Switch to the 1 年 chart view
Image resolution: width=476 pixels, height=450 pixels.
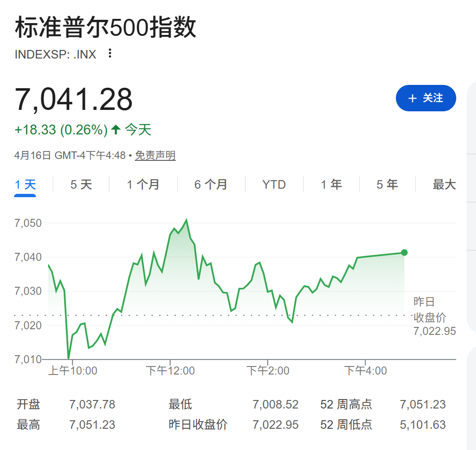(x=331, y=184)
